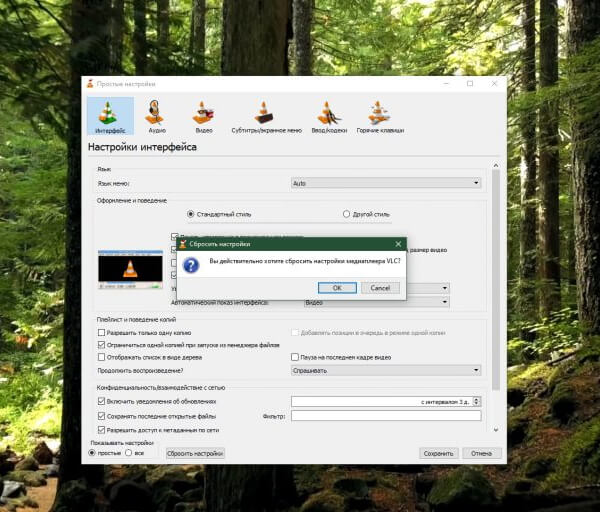Screen dimensions: 600x512
Task: Open the Продолжить воспроизведение dropdown
Action: (x=386, y=370)
